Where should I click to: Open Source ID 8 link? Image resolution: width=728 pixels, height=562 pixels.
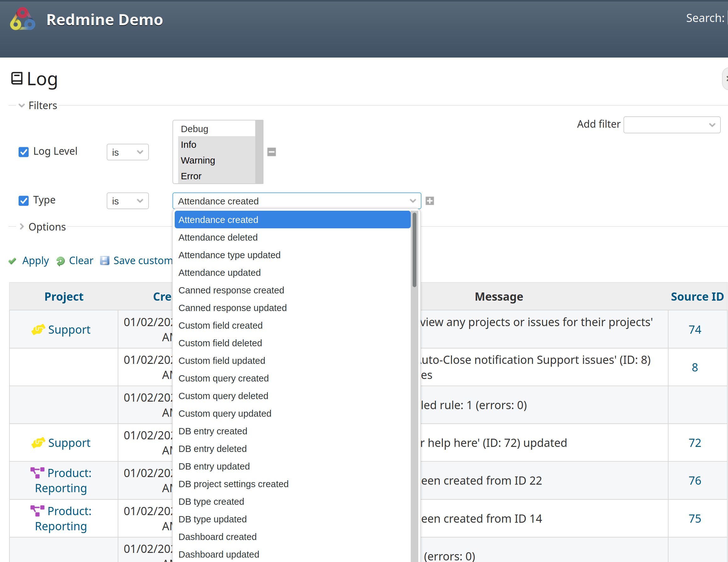[695, 367]
